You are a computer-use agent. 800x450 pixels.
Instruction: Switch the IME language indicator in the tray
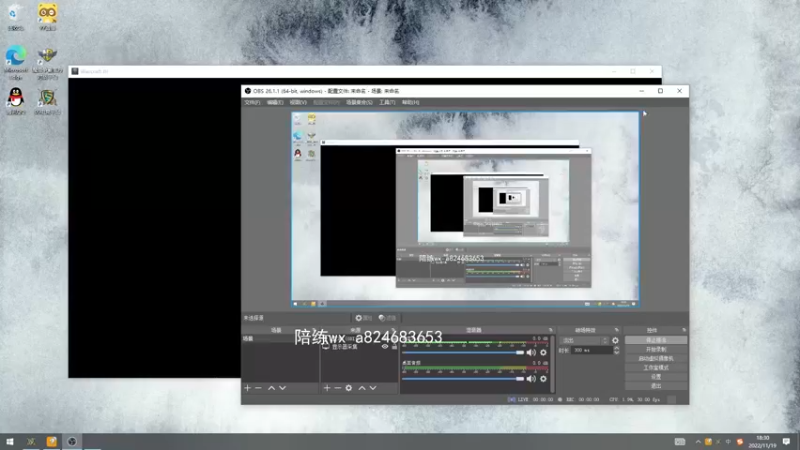pos(728,442)
